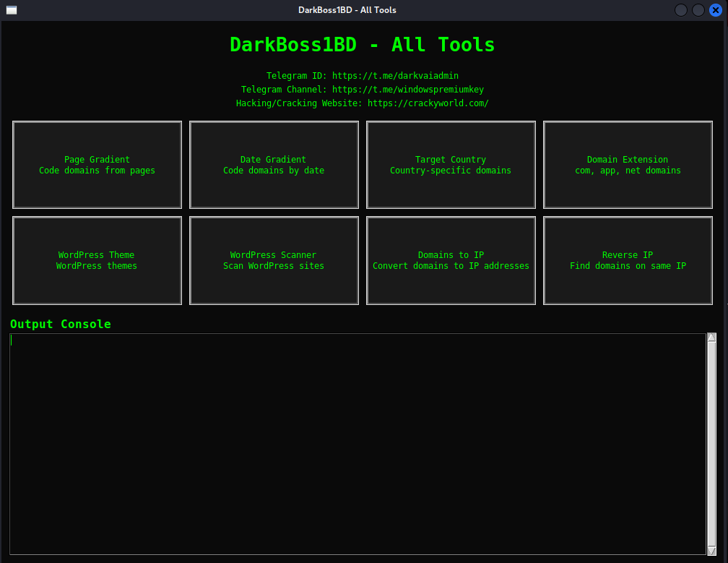Click the Telegram Channel link text
The image size is (728, 563).
click(362, 90)
